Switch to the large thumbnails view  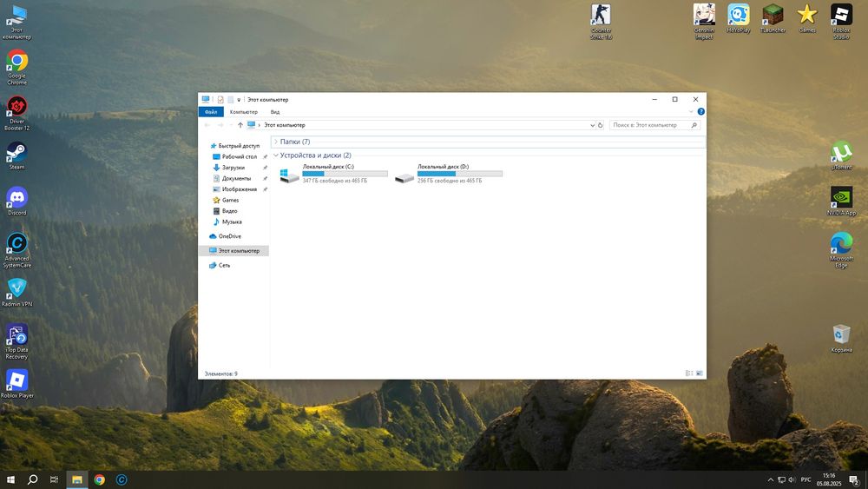pyautogui.click(x=699, y=373)
